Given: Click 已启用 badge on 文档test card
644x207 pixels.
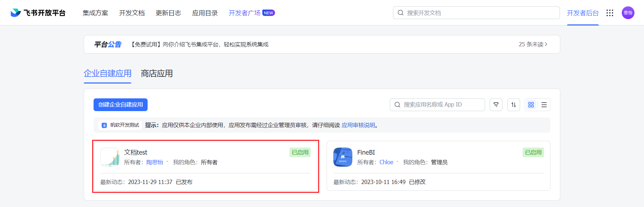Looking at the screenshot, I should tap(300, 152).
